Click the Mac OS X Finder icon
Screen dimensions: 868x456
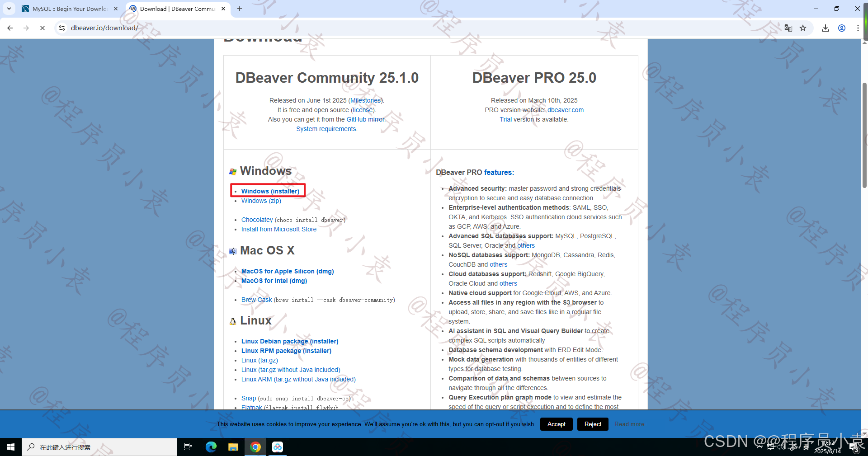tap(233, 251)
